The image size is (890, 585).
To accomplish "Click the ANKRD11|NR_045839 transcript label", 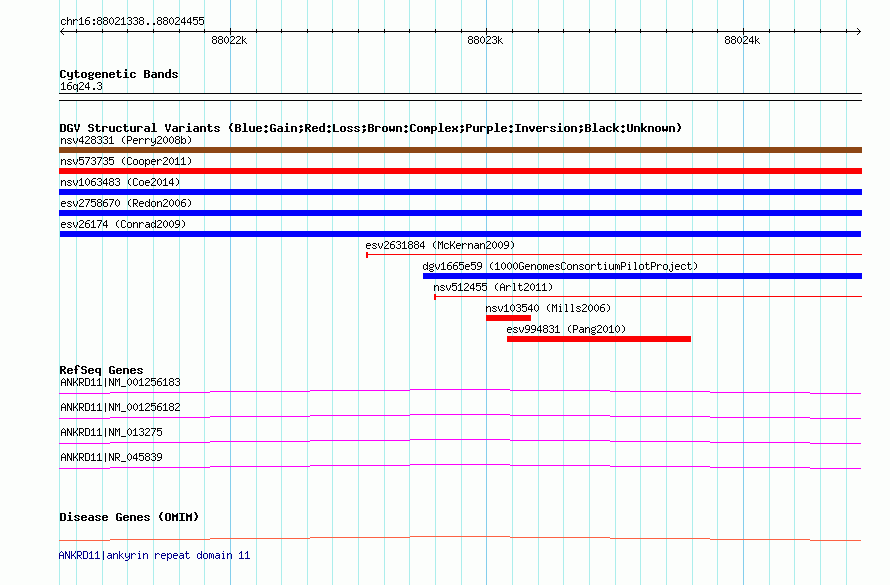I will [x=111, y=457].
